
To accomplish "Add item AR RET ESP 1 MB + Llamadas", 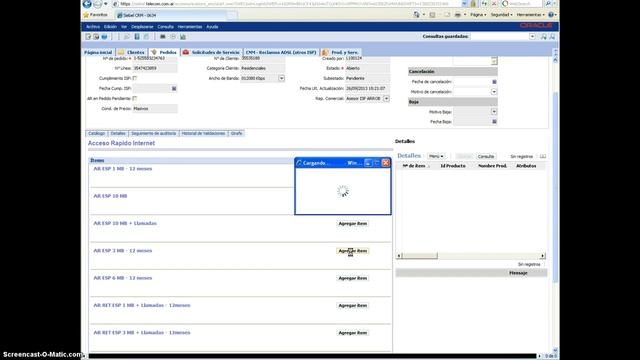I will pos(353,306).
